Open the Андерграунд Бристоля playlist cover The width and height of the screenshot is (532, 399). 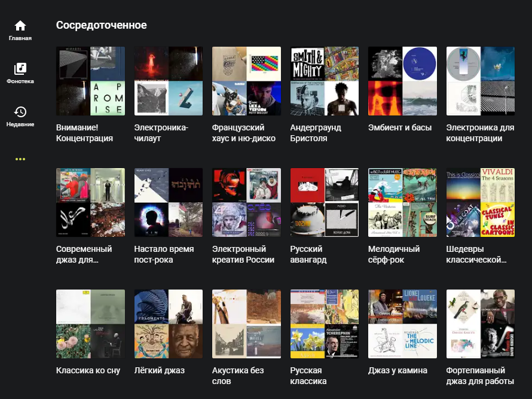[325, 81]
